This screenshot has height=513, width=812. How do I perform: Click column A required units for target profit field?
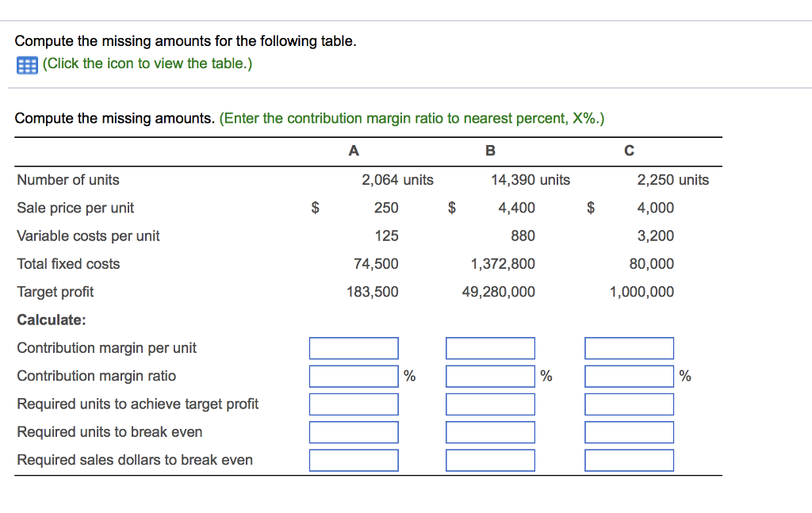pyautogui.click(x=354, y=404)
